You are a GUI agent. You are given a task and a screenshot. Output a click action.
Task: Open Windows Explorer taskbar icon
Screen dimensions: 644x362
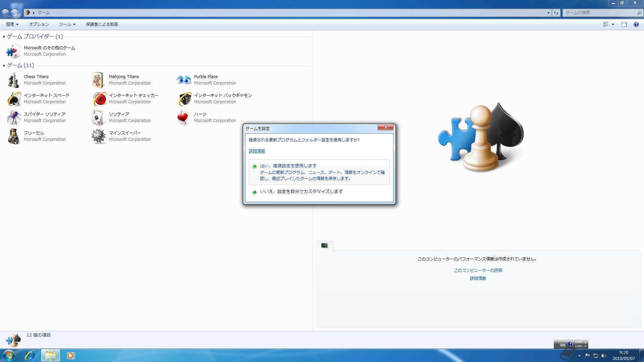[x=51, y=355]
